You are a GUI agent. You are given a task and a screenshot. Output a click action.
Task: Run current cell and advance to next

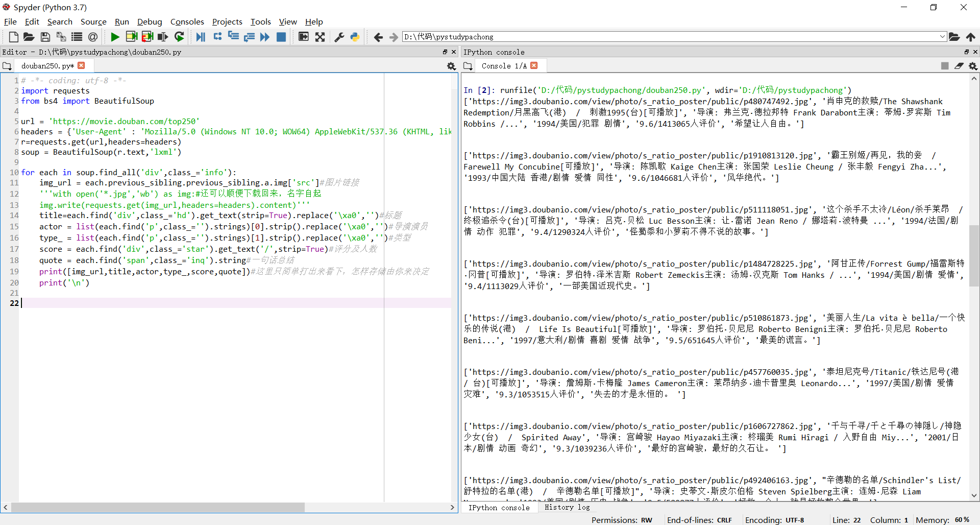click(148, 37)
